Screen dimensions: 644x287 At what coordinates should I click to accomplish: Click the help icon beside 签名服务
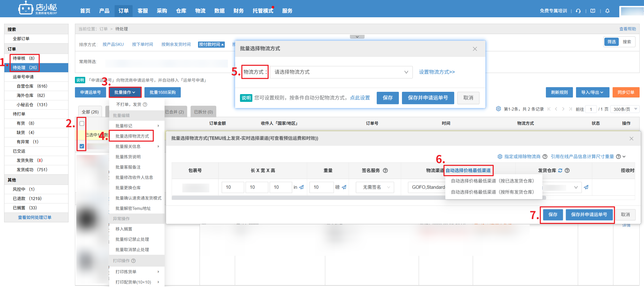[x=385, y=170]
